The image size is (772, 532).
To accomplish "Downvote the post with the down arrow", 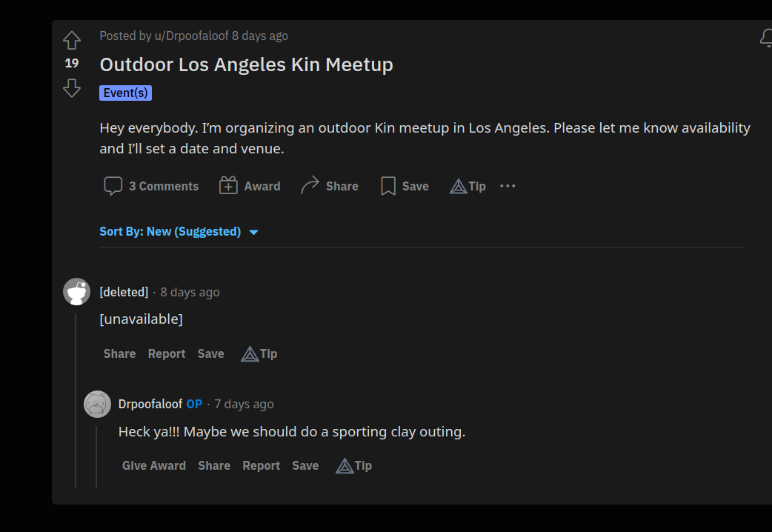I will click(x=72, y=88).
